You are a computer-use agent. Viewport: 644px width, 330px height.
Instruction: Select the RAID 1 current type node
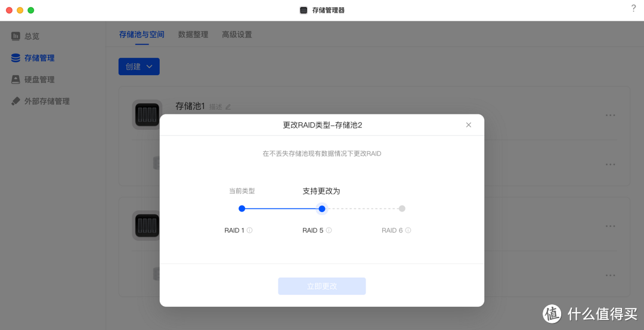pos(242,208)
